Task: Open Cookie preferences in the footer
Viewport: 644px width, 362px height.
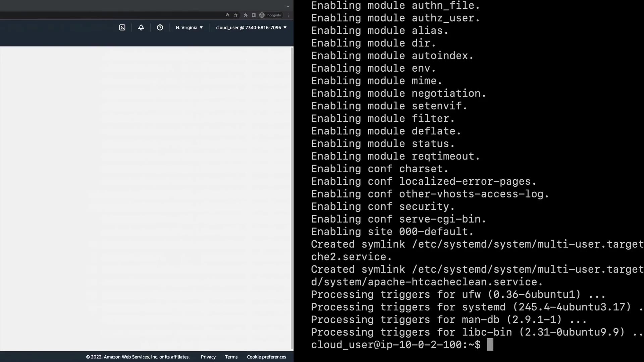Action: click(266, 357)
